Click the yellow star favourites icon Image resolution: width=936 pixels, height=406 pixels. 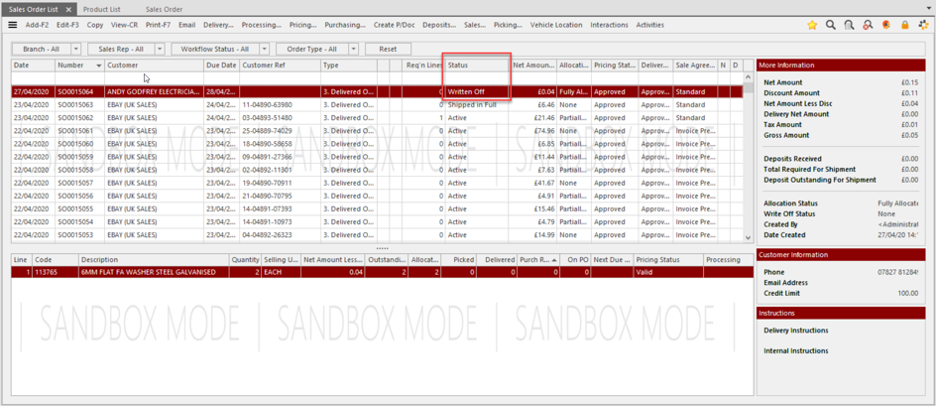click(812, 25)
